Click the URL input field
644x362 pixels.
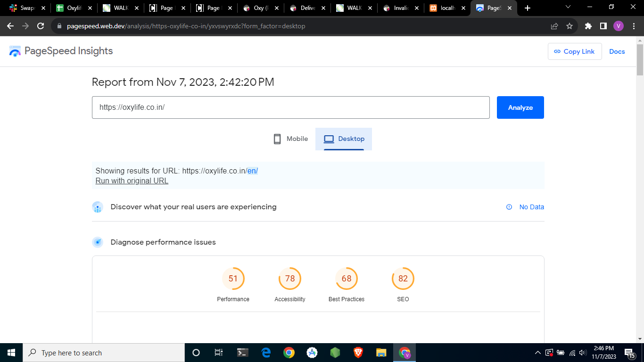[x=291, y=107]
